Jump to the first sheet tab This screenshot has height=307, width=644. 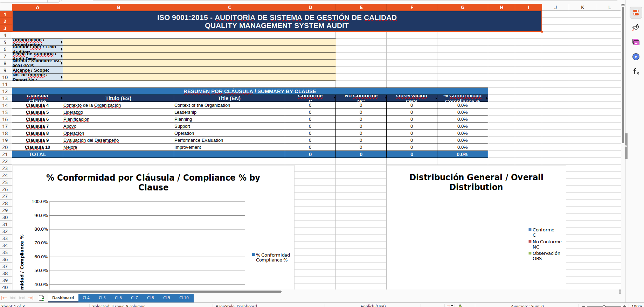(x=4, y=298)
